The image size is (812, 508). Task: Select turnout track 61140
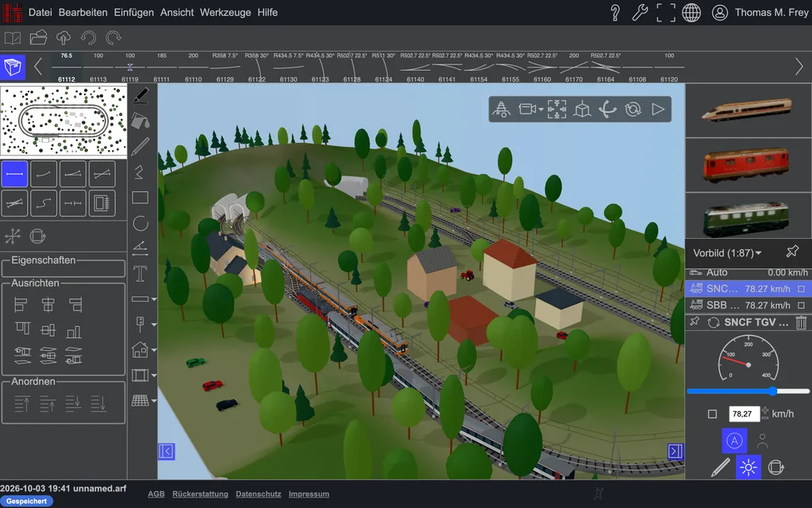(416, 67)
